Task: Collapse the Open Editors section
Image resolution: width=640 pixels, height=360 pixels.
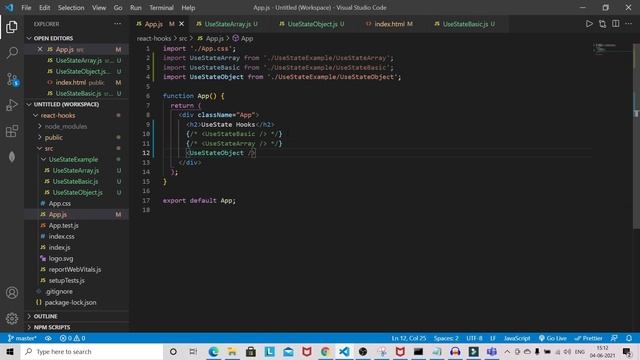Action: click(53, 38)
